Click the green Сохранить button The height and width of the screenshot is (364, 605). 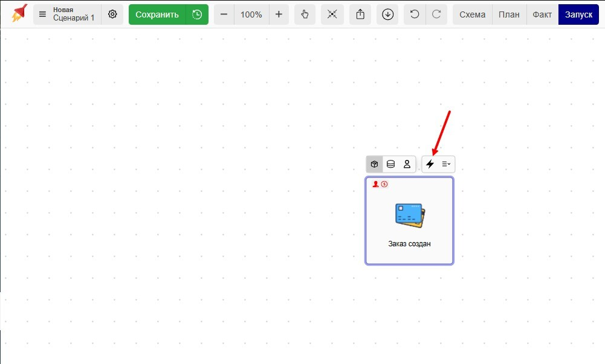(x=157, y=14)
